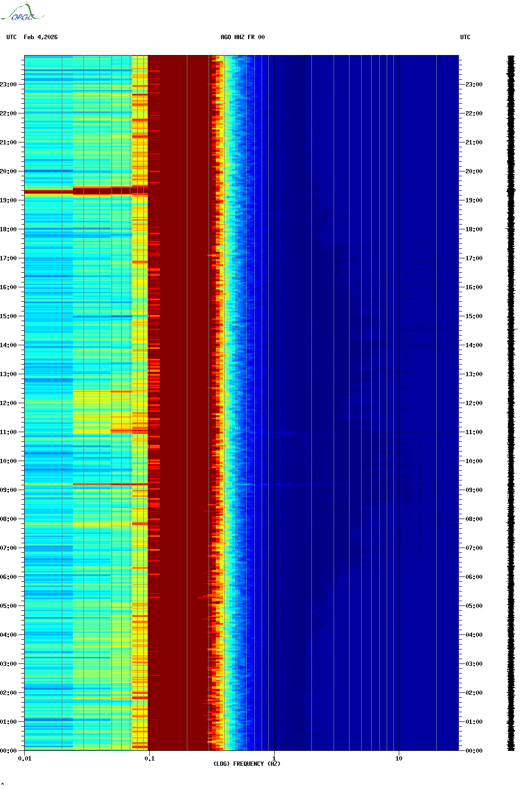
Task: Click the 'Feb 4,2026' date label
Action: tap(41, 37)
